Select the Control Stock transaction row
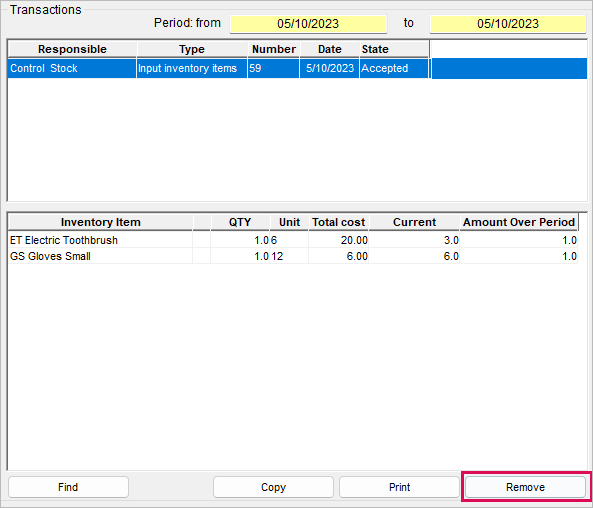Screen dimensions: 593x508 [297, 68]
